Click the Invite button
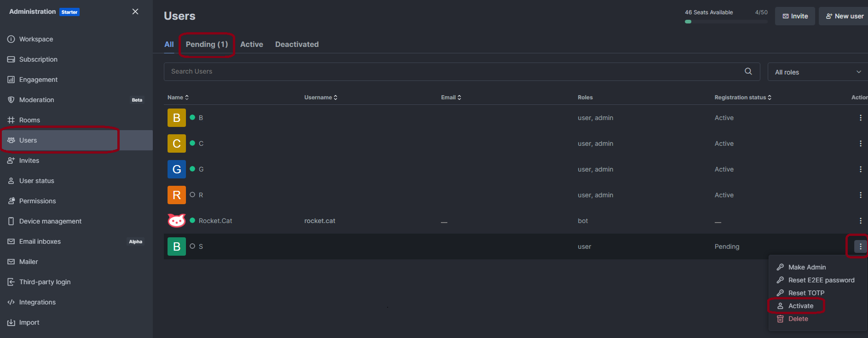The height and width of the screenshot is (338, 868). click(x=795, y=16)
